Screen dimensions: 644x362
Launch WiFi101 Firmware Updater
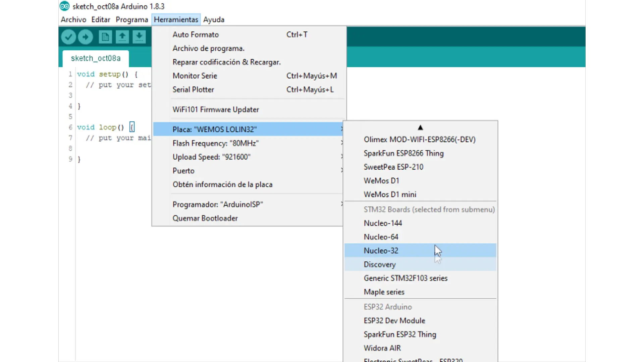(x=249, y=110)
